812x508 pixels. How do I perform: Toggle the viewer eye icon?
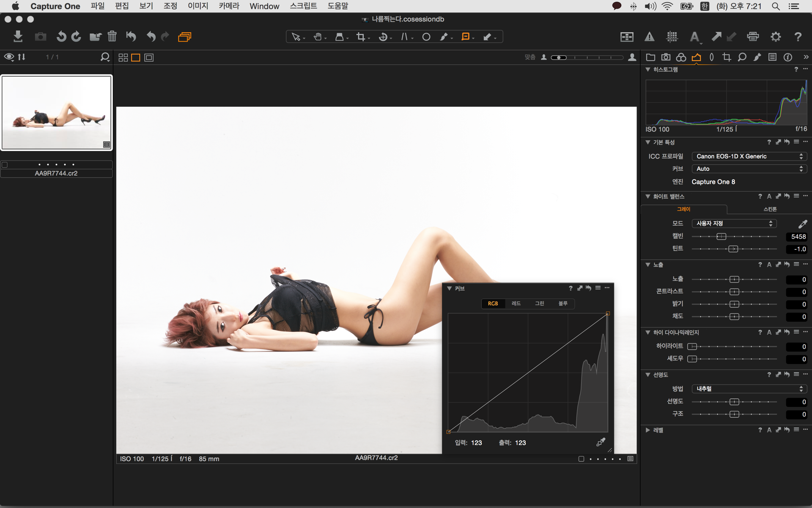coord(9,57)
